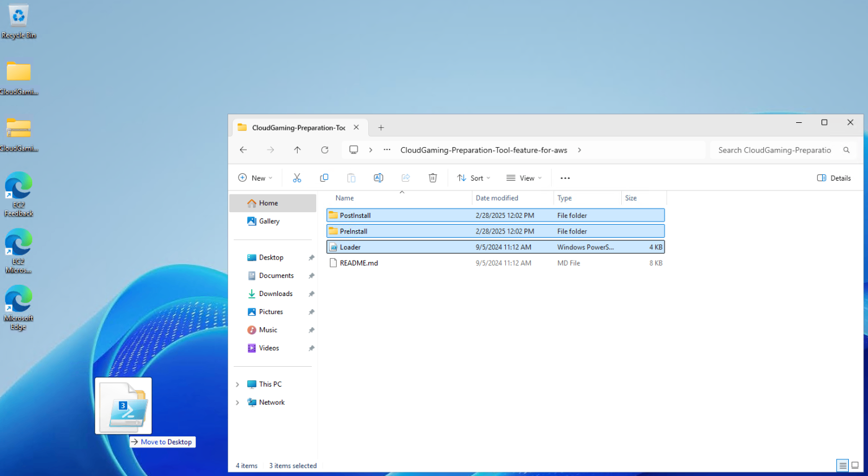Screen dimensions: 868x476
Task: Click the Delete trash icon
Action: pos(433,178)
